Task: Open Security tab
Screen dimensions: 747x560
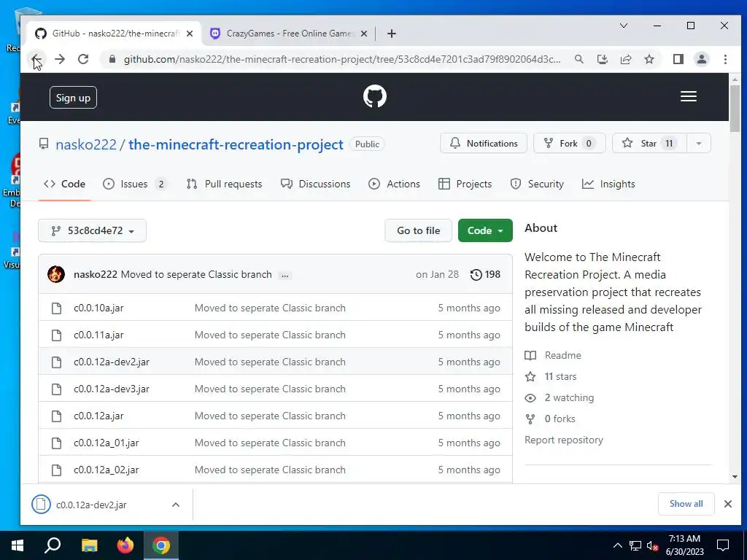Action: (537, 184)
